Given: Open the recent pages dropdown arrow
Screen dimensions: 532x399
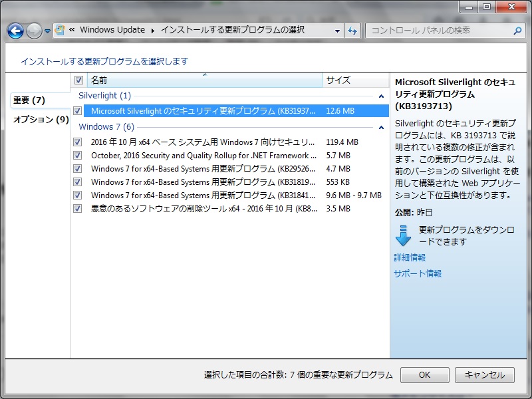Looking at the screenshot, I should [47, 31].
